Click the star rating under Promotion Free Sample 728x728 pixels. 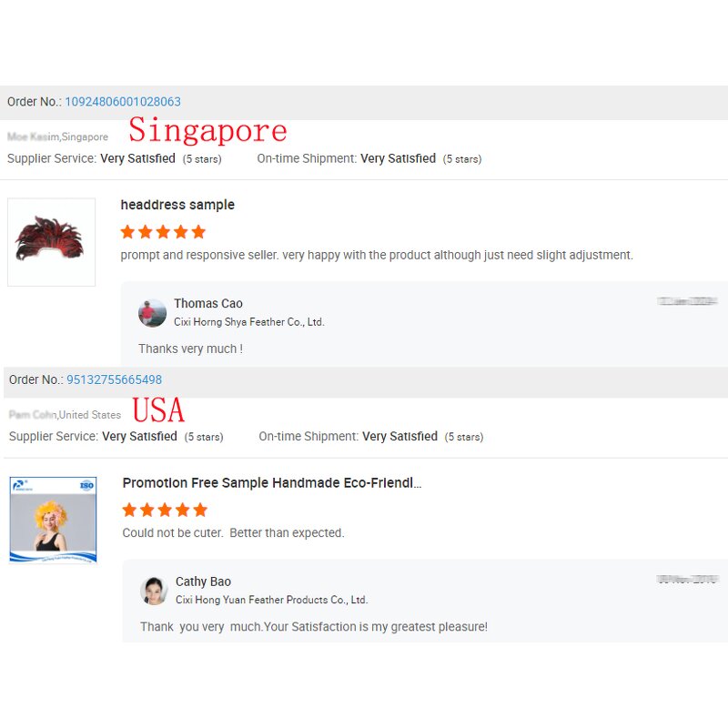(x=165, y=510)
